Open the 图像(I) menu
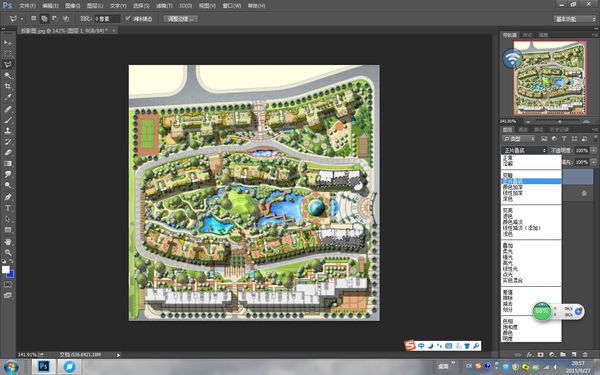This screenshot has height=375, width=600. point(72,6)
